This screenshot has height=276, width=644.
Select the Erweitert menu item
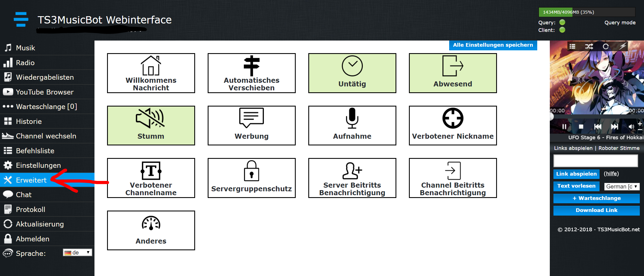pyautogui.click(x=47, y=180)
